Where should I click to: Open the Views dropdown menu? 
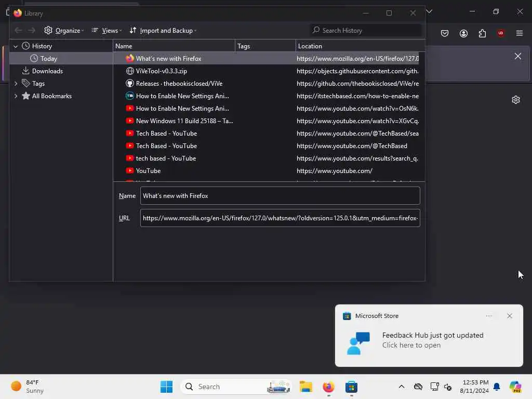[106, 31]
